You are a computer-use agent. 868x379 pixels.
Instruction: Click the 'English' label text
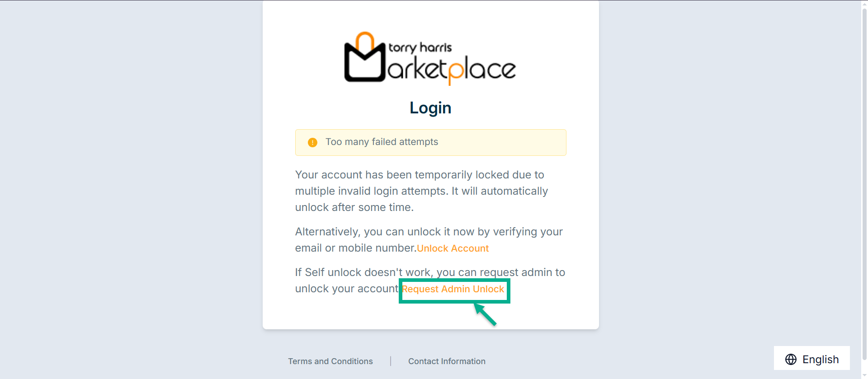tap(820, 360)
